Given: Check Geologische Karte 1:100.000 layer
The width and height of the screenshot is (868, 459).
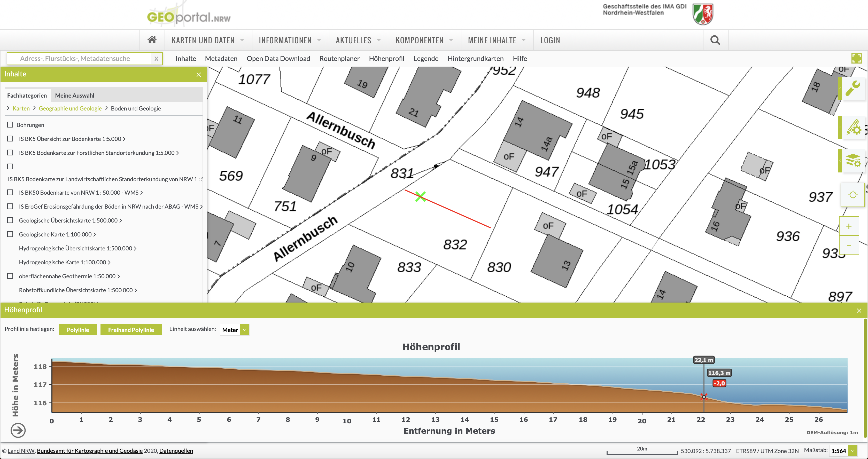Looking at the screenshot, I should click(x=10, y=234).
